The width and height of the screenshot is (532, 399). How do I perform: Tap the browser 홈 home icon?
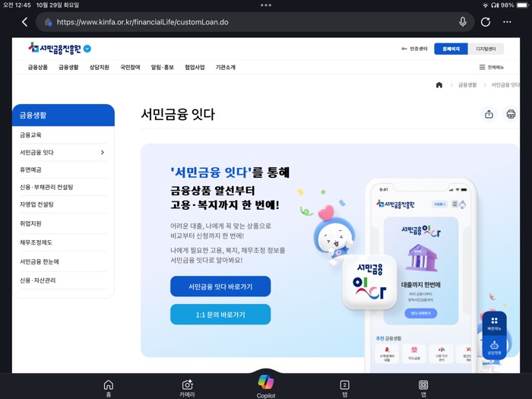coord(109,388)
